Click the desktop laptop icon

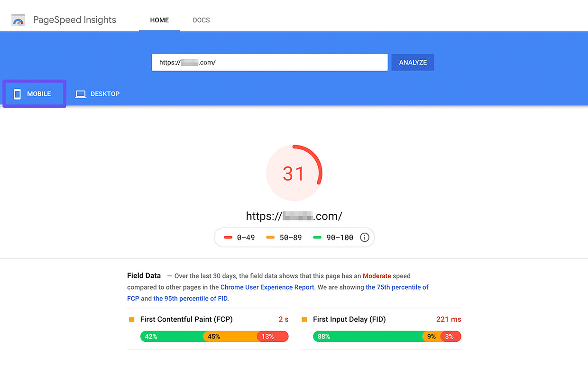coord(81,94)
